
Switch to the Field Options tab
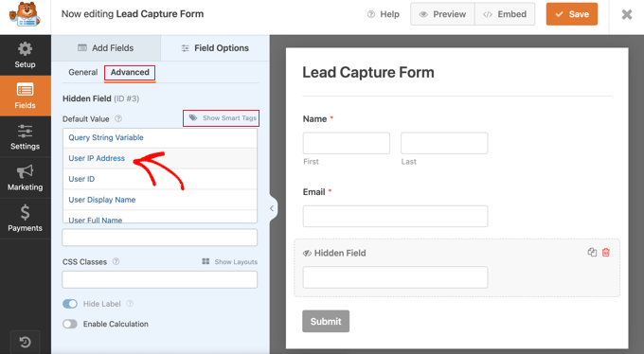pos(215,48)
